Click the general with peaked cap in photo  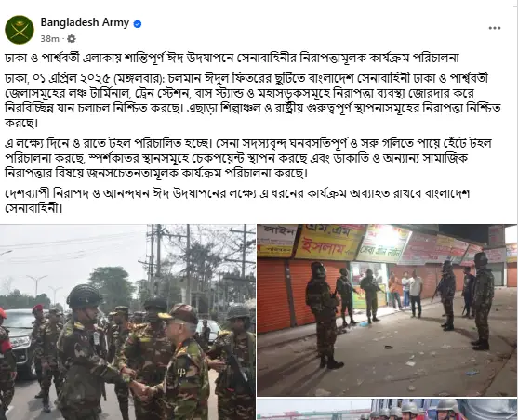click(182, 363)
